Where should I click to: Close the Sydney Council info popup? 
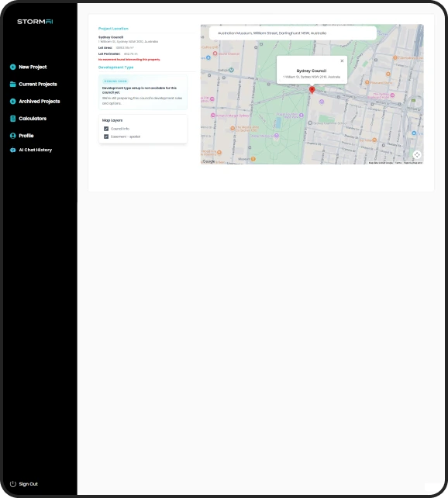[342, 61]
